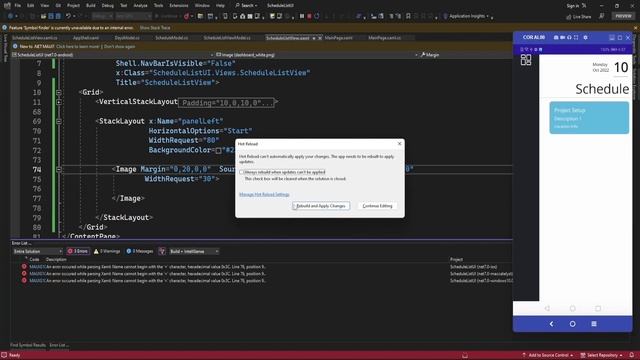Click the feedback icon beside Live Share
Viewport: 640px width, 360px height.
pos(602,16)
